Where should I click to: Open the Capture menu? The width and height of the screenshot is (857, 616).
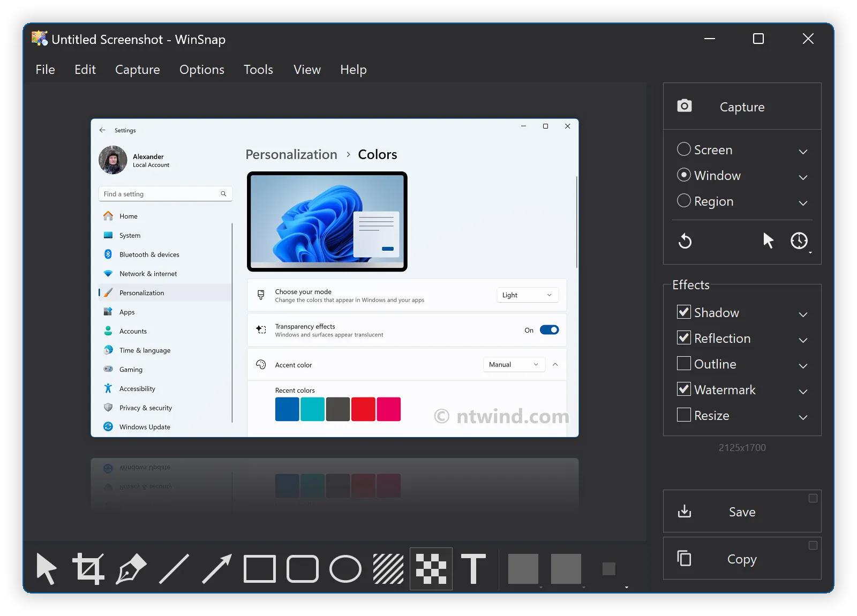[x=138, y=70]
